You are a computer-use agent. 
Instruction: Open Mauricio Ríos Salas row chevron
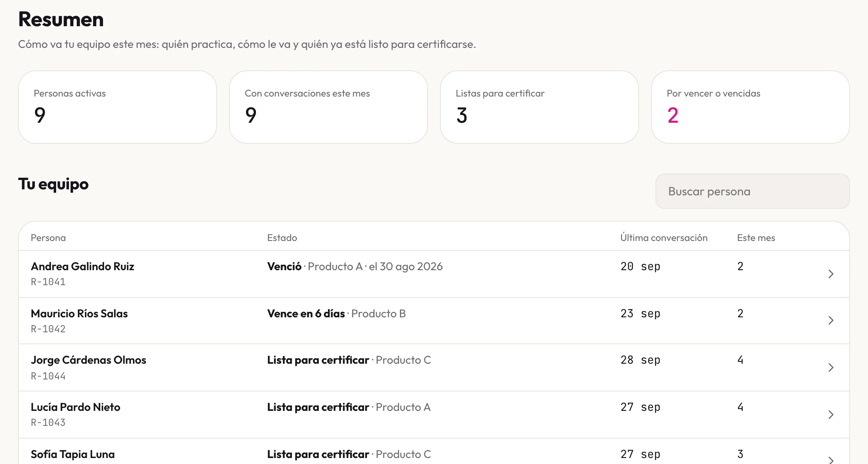coord(831,320)
